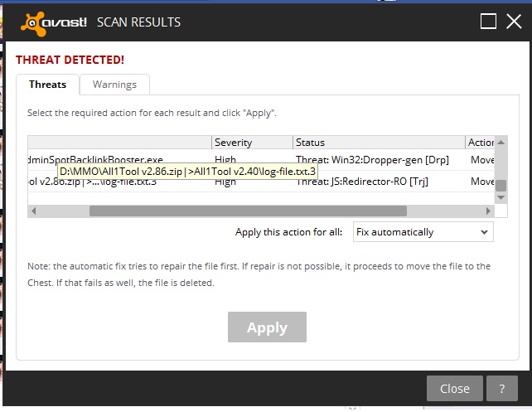Sort by the Status column header
The width and height of the screenshot is (532, 412).
378,143
